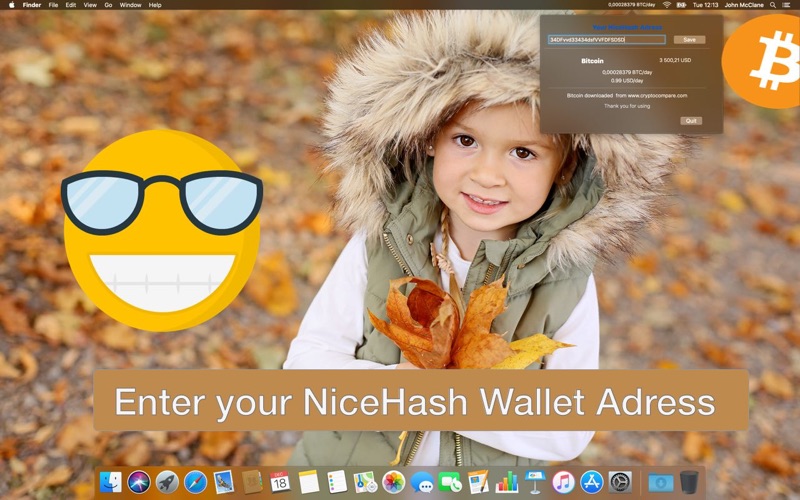This screenshot has width=800, height=500.
Task: Open Numbers bar chart icon
Action: coord(507,482)
